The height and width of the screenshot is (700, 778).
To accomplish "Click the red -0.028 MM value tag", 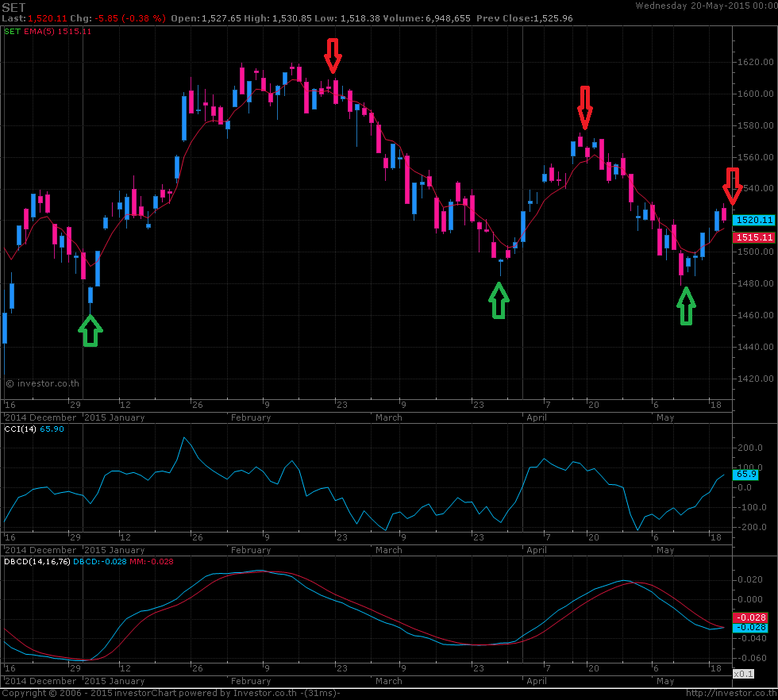I will click(x=750, y=617).
